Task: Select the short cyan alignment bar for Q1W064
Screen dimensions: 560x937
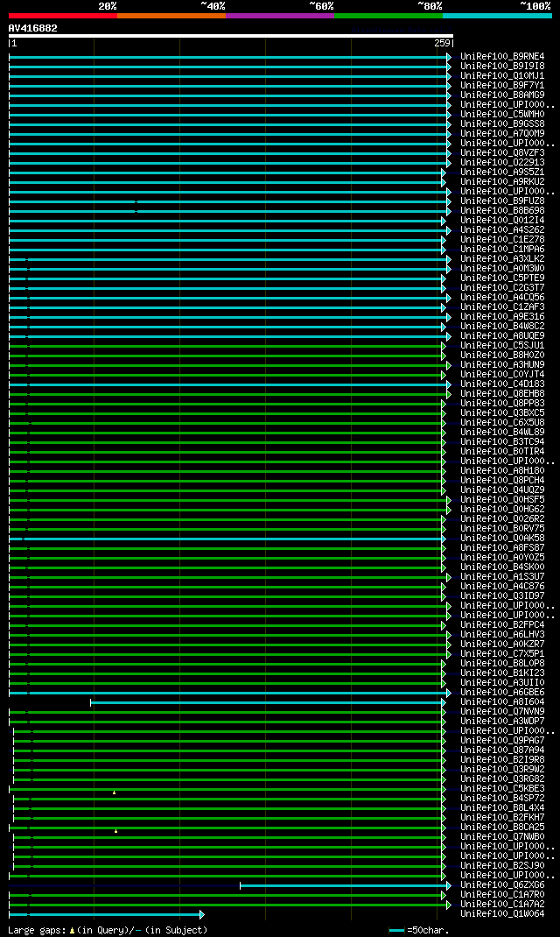Action: [106, 915]
